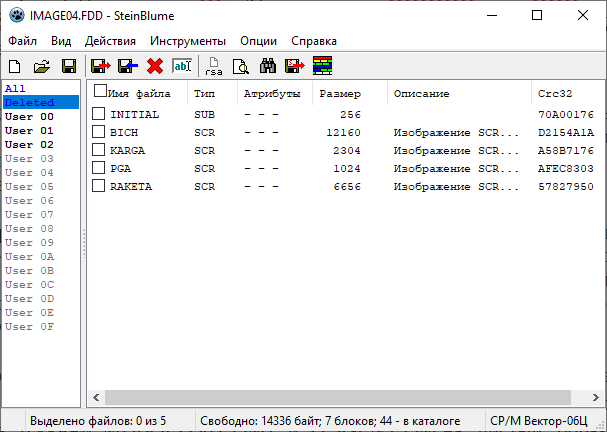
Task: Click the horizontal scrollbar thumb
Action: [x=338, y=397]
